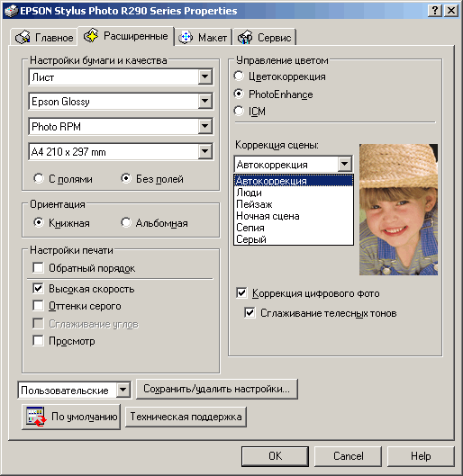463x476 pixels.
Task: Select Сепия in the scene list
Action: [x=294, y=228]
